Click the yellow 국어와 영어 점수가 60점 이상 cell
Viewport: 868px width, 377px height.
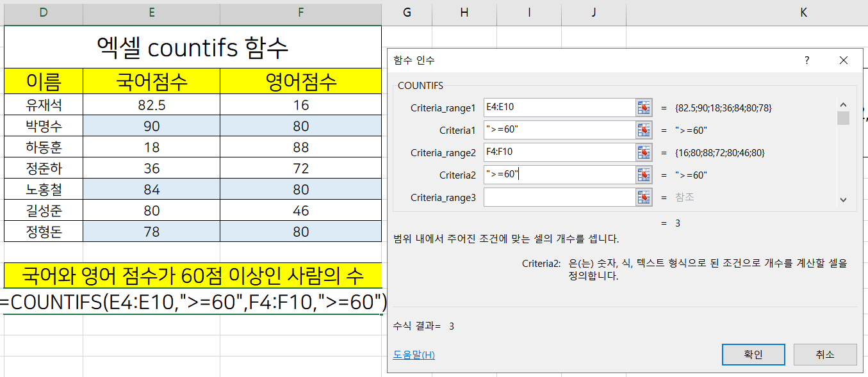[x=193, y=276]
